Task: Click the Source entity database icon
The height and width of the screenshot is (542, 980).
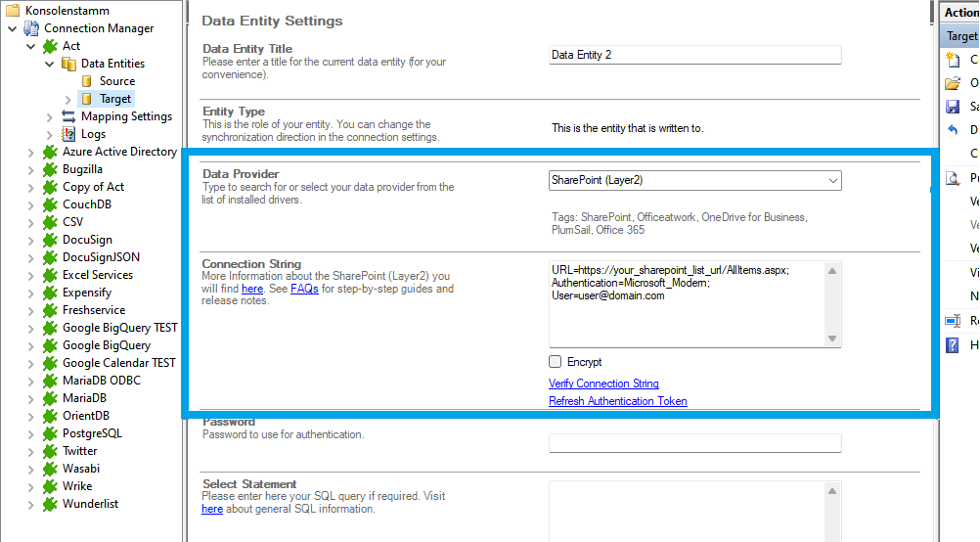Action: pos(87,81)
